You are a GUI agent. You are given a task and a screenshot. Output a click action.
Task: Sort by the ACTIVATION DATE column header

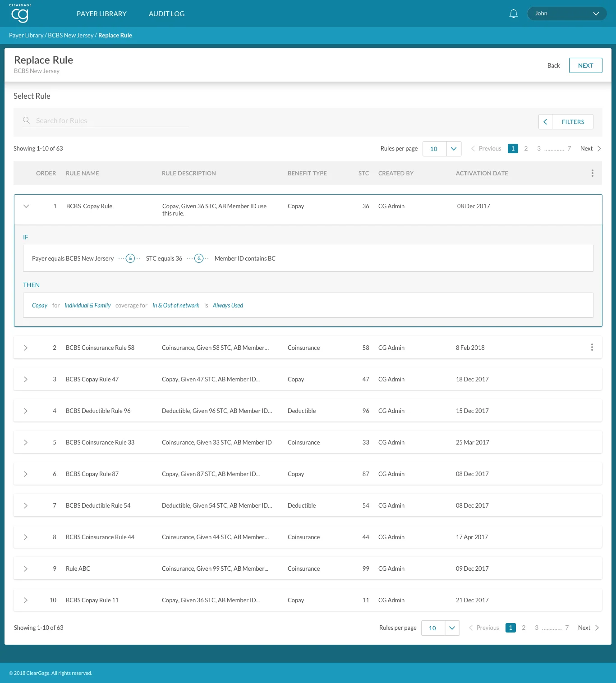482,173
